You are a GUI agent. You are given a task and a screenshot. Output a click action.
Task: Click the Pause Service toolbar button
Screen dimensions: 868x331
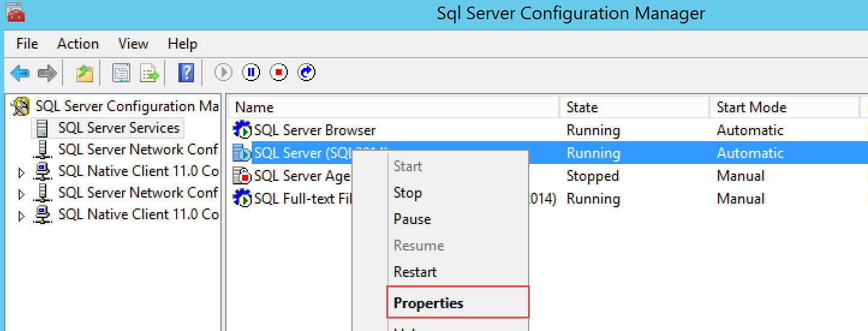point(251,73)
